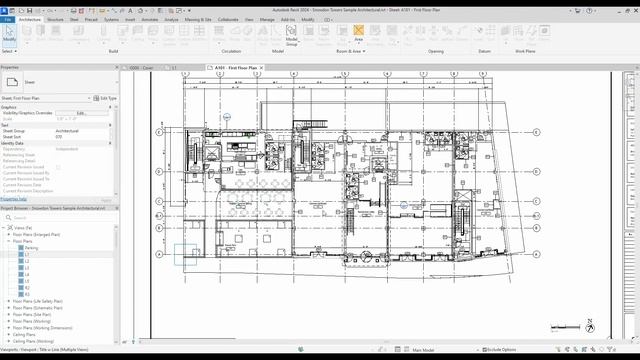Expand Floor Plans (Life Safety Plan) node
The height and width of the screenshot is (360, 640).
[9, 301]
